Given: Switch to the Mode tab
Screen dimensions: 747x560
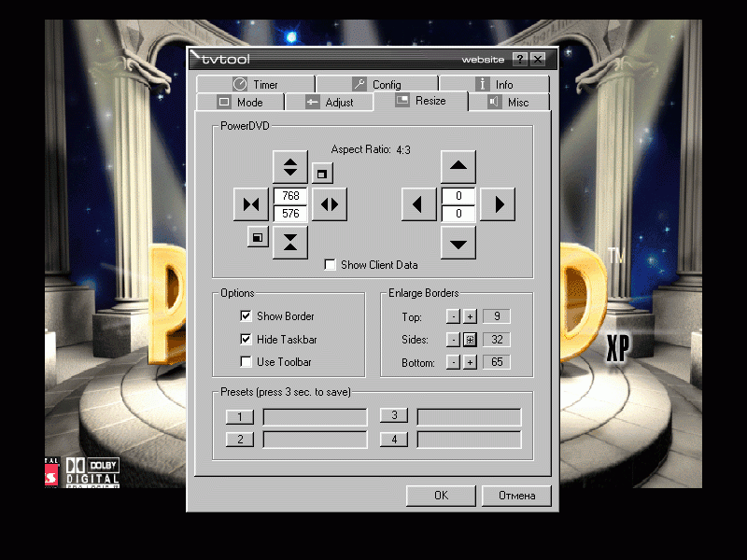Looking at the screenshot, I should (240, 103).
